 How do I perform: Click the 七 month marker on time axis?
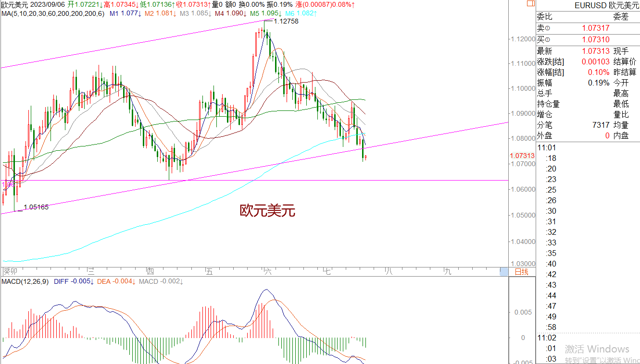[x=327, y=272]
